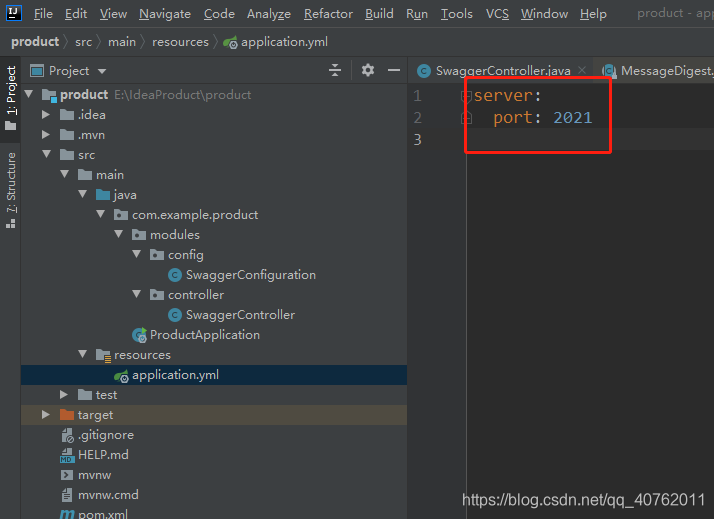Open the Code menu
This screenshot has width=714, height=519.
tap(219, 14)
